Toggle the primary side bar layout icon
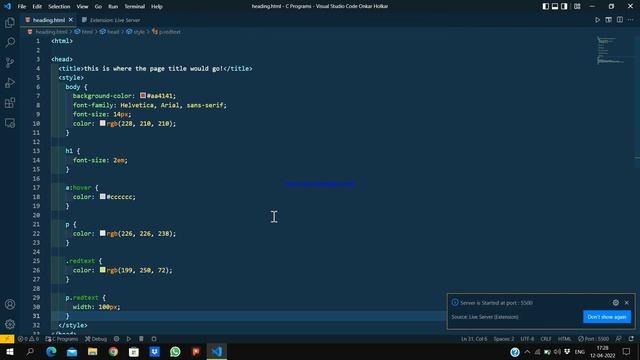The width and height of the screenshot is (640, 360). pyautogui.click(x=546, y=6)
